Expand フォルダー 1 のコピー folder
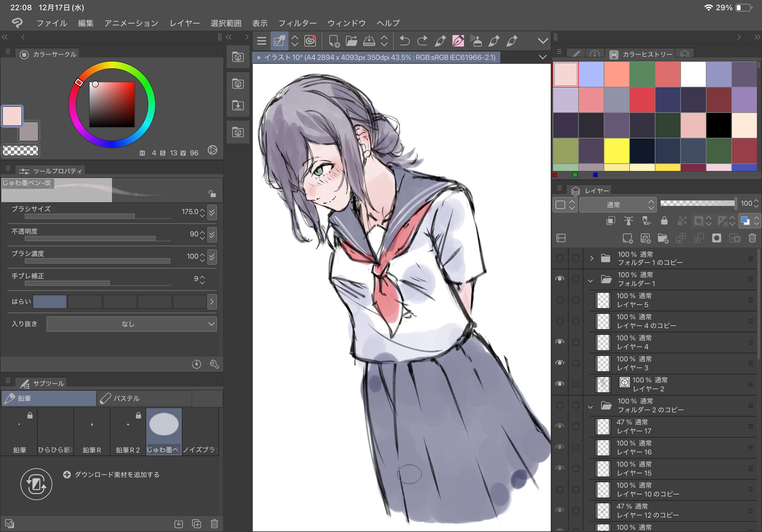 point(591,258)
